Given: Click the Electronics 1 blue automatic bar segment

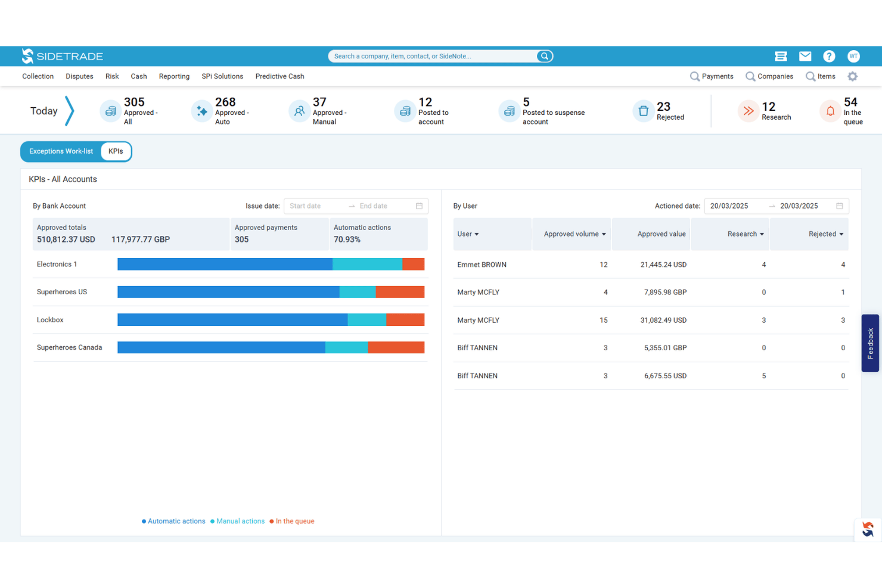Looking at the screenshot, I should [225, 264].
